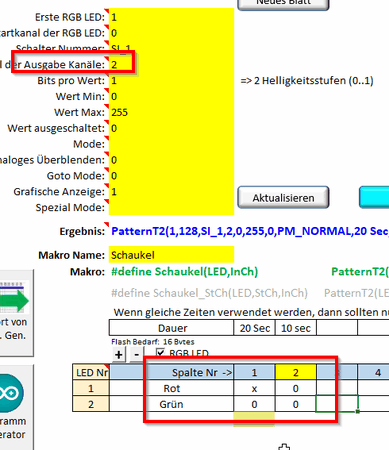Viewport: 389px width, 450px height.
Task: Select the empty Spezial Mode input cell
Action: pyautogui.click(x=171, y=207)
